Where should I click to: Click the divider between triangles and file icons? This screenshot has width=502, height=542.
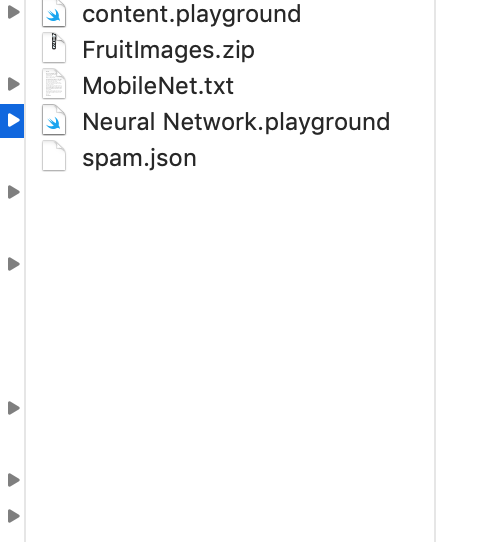pyautogui.click(x=25, y=271)
